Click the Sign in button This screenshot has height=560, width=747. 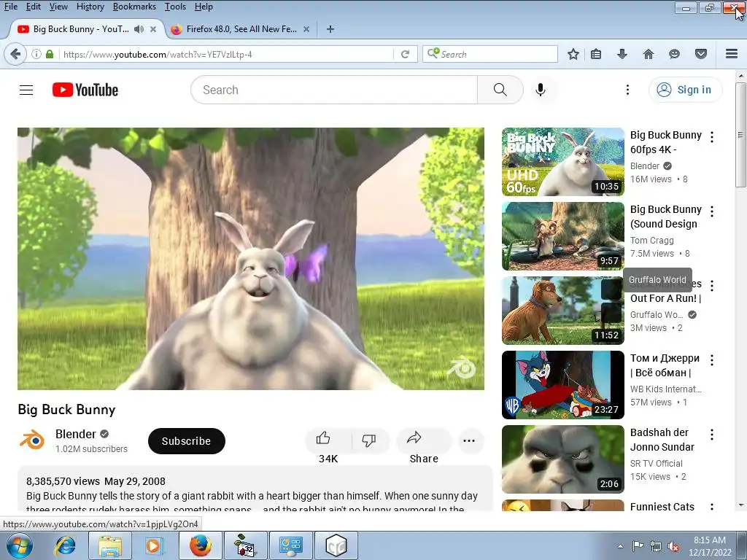(x=684, y=90)
